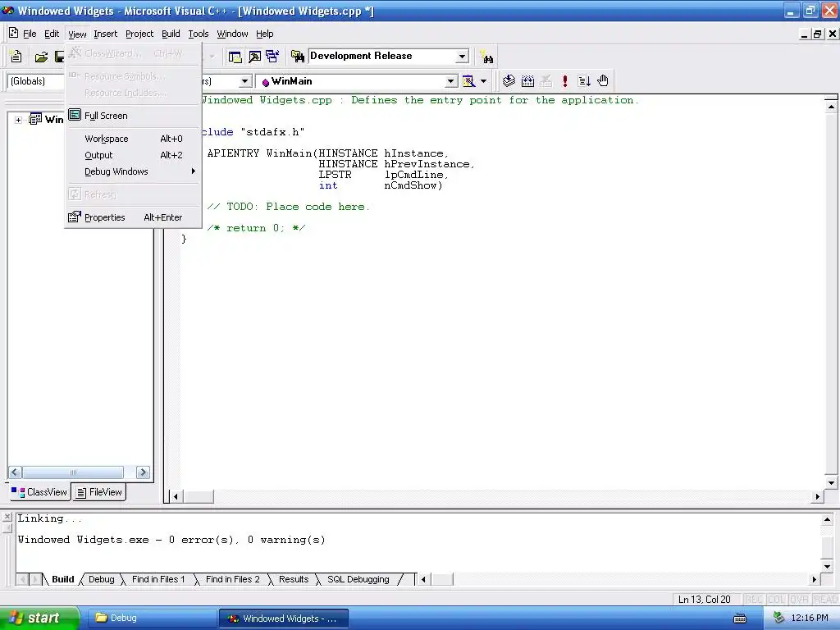
Task: Click the system tray safely remove icon
Action: pyautogui.click(x=779, y=618)
